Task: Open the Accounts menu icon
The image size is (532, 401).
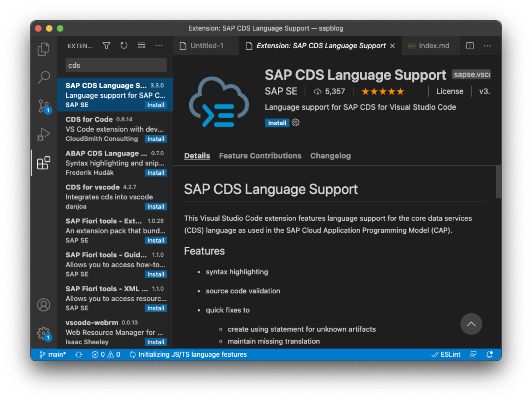Action: pos(43,305)
